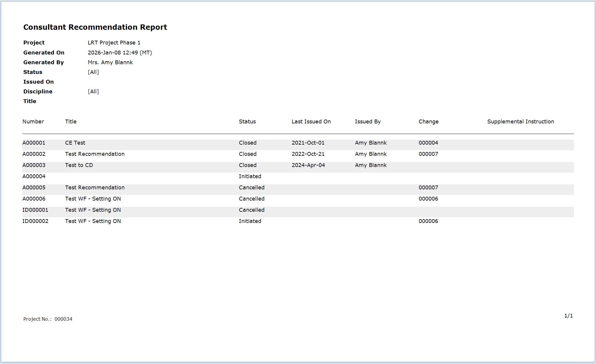Click Initiated status of A000004
596x364 pixels.
tap(250, 176)
